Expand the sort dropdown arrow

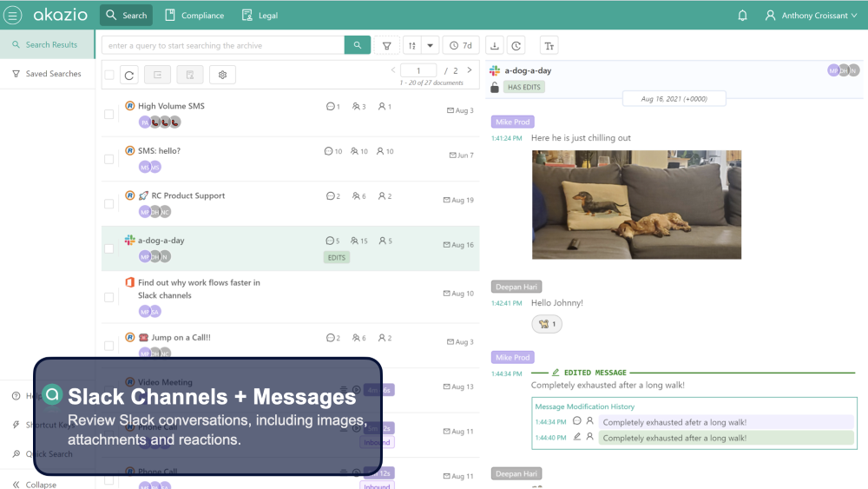[x=431, y=45]
